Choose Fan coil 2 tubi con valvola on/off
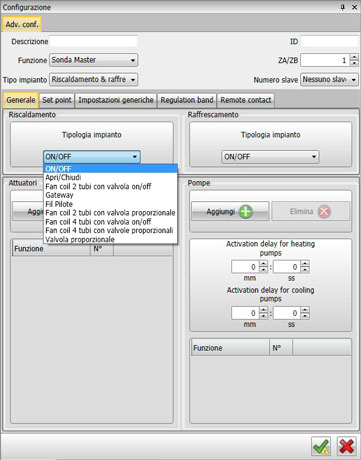Image resolution: width=361 pixels, height=460 pixels. (x=110, y=186)
